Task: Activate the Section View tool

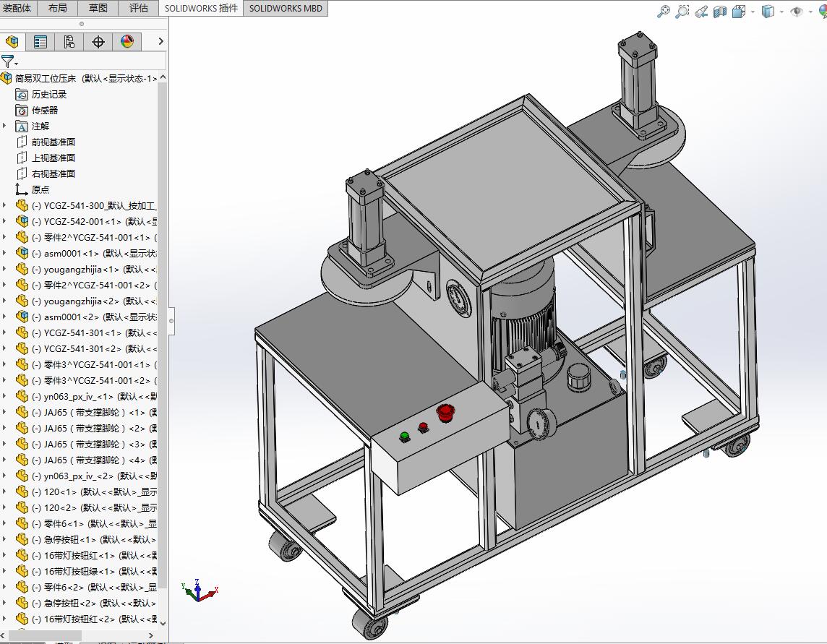Action: pyautogui.click(x=720, y=11)
